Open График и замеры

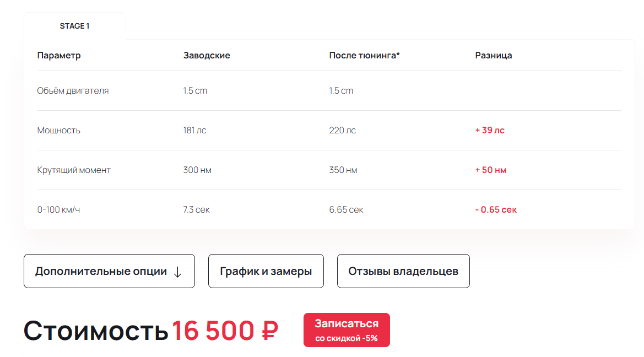[x=266, y=271]
